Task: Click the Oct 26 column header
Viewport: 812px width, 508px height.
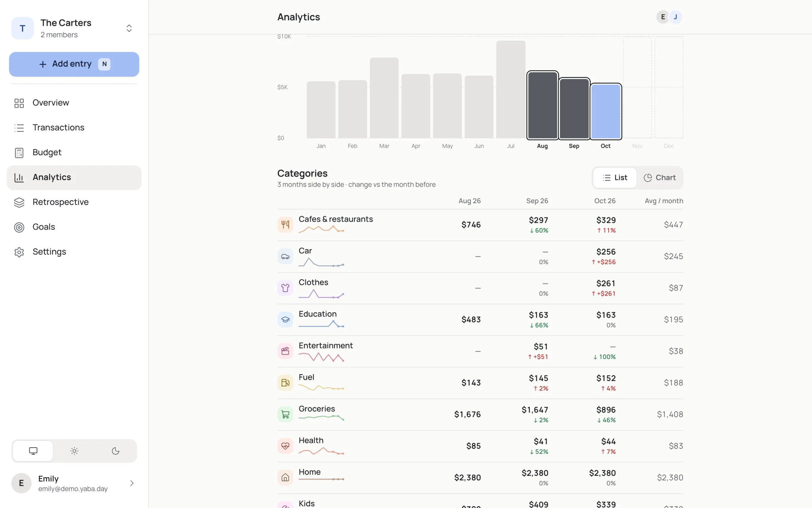Action: pos(605,201)
